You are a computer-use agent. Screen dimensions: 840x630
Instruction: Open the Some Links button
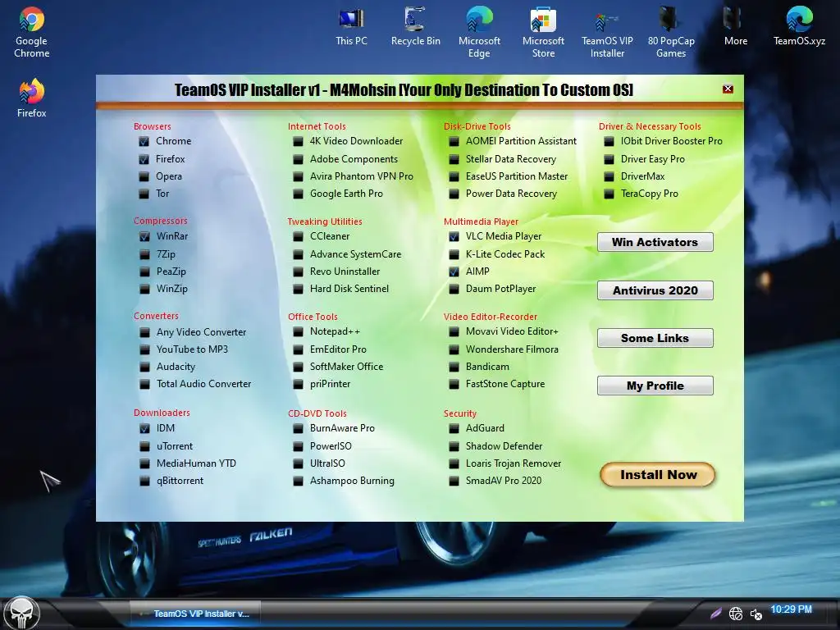[x=655, y=338]
